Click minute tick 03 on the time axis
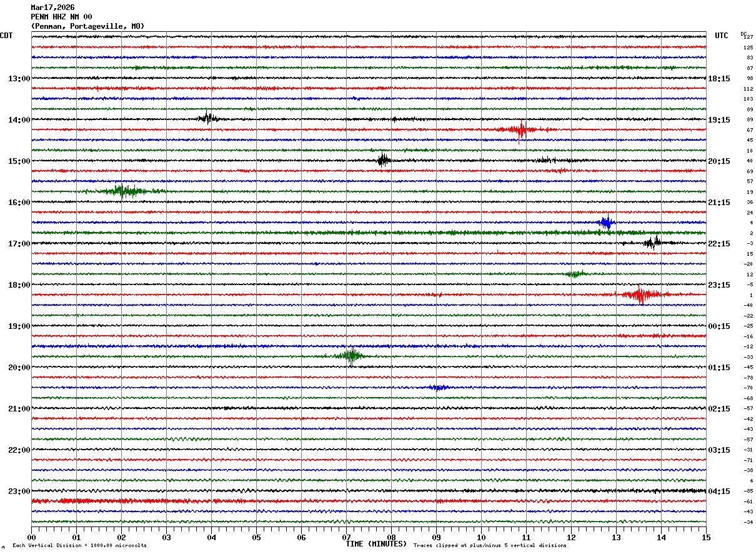The image size is (756, 554). [x=166, y=537]
